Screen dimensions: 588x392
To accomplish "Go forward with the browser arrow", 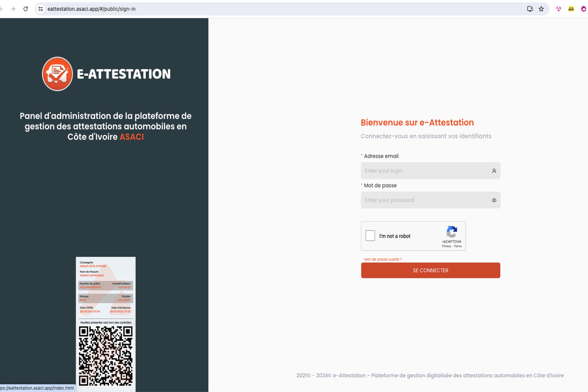I will (13, 9).
